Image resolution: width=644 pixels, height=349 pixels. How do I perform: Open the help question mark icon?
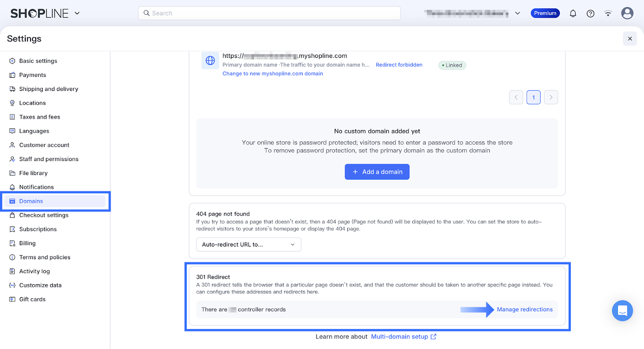pos(590,13)
